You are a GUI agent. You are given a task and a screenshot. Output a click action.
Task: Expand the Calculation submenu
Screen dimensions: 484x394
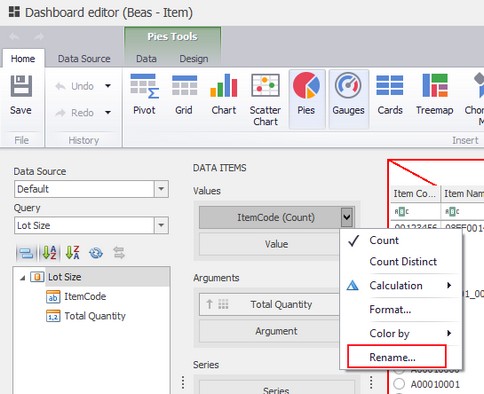click(x=449, y=285)
